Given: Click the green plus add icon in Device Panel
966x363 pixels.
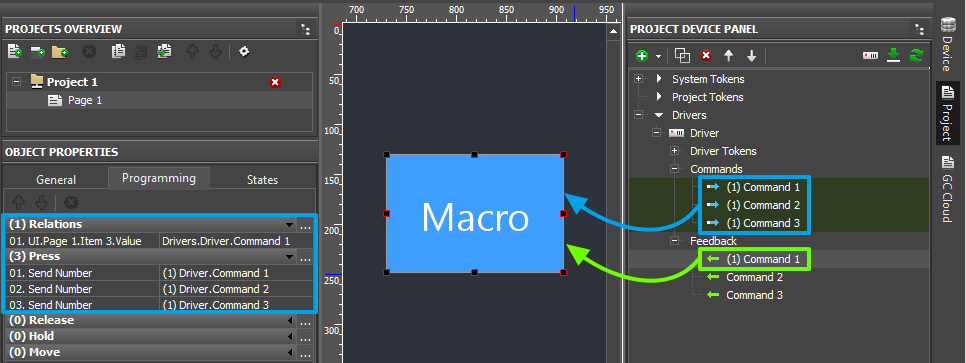Looking at the screenshot, I should (643, 56).
